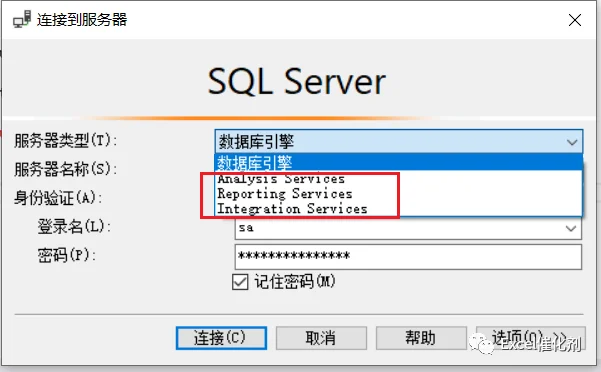Expand the 登录名 dropdown arrow
Viewport: 601px width, 372px height.
(571, 229)
